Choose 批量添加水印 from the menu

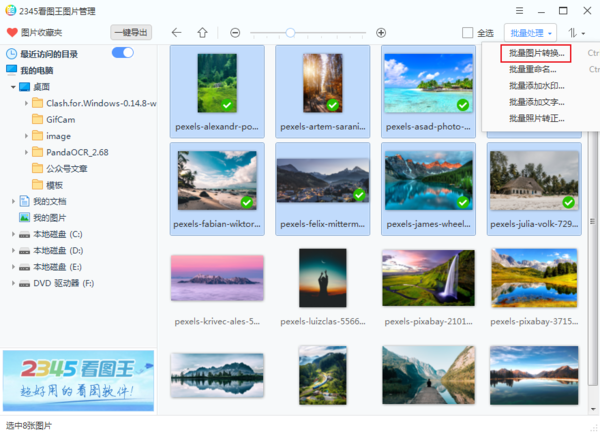click(536, 86)
